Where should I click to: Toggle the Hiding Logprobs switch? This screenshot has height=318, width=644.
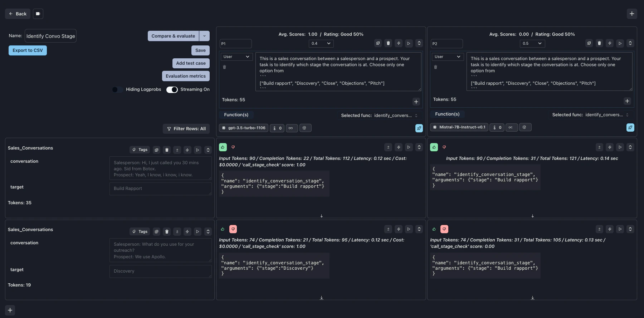[117, 89]
